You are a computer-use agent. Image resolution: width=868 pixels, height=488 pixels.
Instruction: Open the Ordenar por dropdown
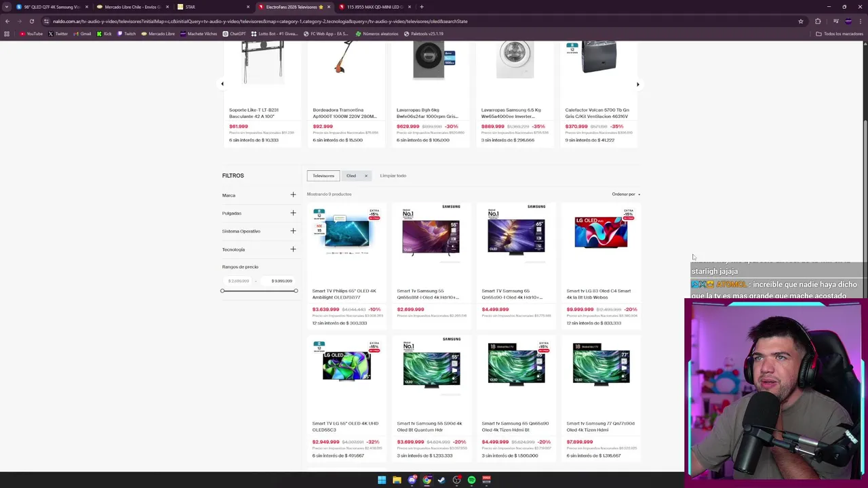pyautogui.click(x=626, y=195)
